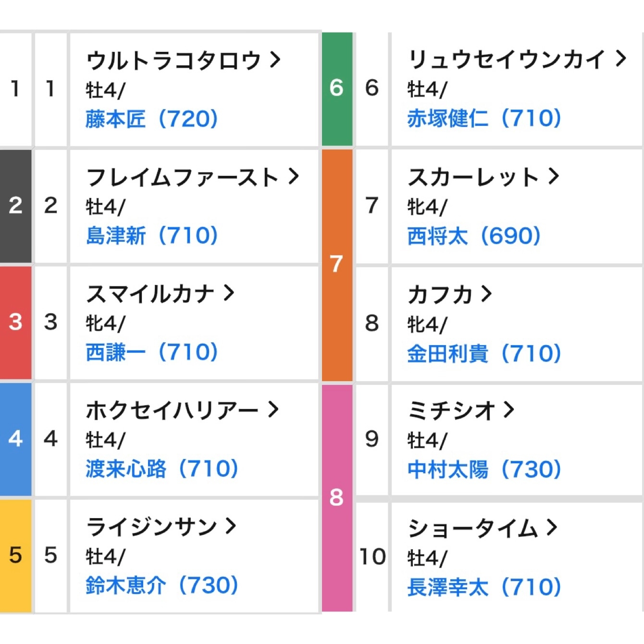This screenshot has height=644, width=644.
Task: Click arrow beside リュウセイウンカイ
Action: click(x=621, y=59)
